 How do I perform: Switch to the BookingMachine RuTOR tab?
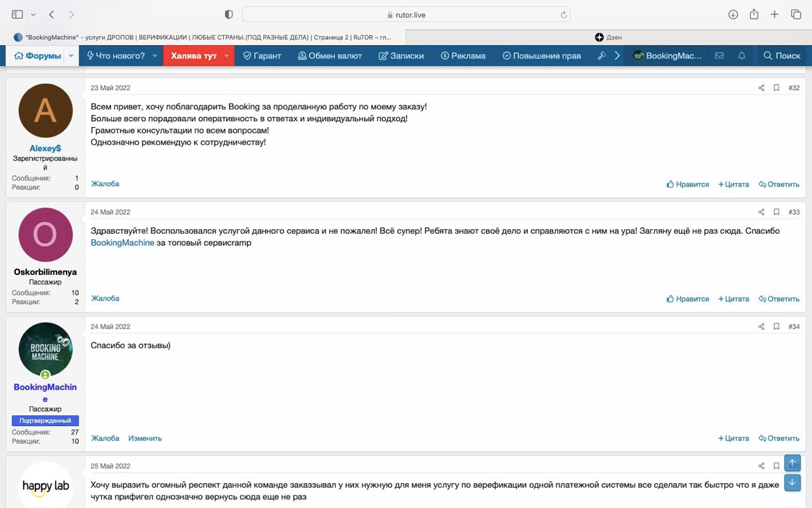(x=203, y=37)
